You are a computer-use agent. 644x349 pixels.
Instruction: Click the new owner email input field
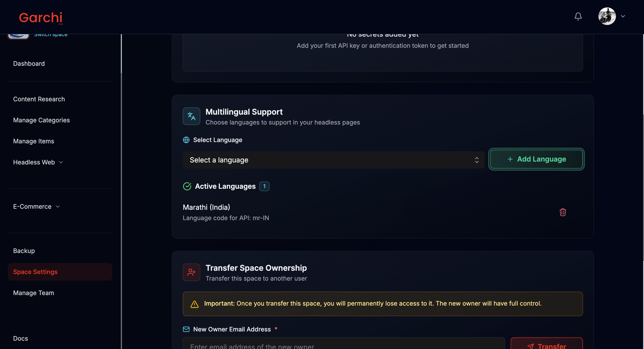[343, 345]
